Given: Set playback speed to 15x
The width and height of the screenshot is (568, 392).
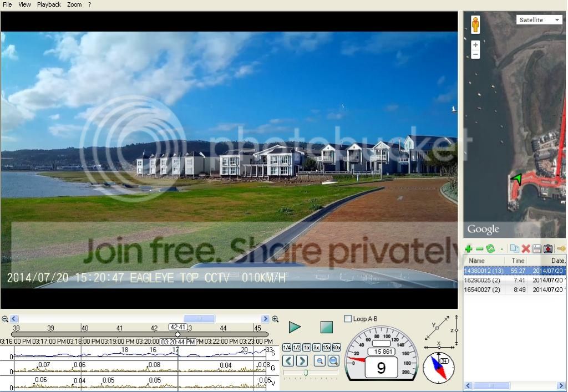Looking at the screenshot, I should tap(326, 348).
